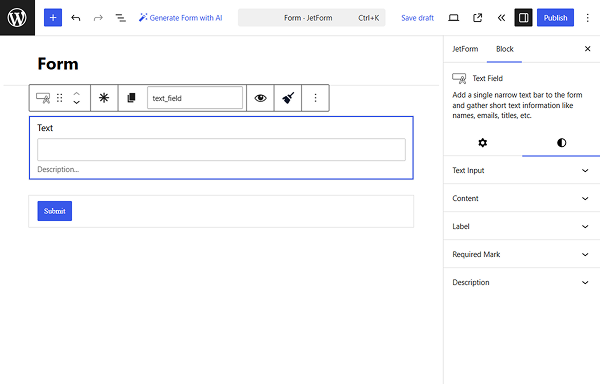The height and width of the screenshot is (384, 600).
Task: Expand the Label panel
Action: [522, 226]
